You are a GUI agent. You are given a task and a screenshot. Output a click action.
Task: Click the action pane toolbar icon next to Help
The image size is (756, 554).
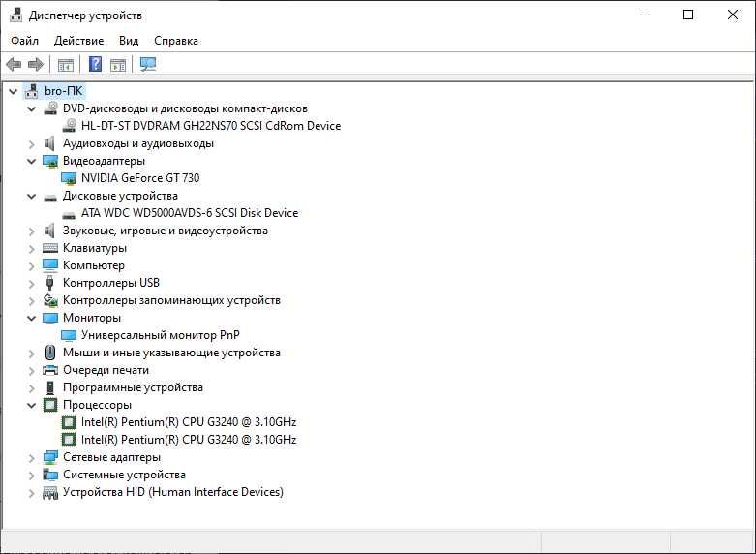coord(118,64)
